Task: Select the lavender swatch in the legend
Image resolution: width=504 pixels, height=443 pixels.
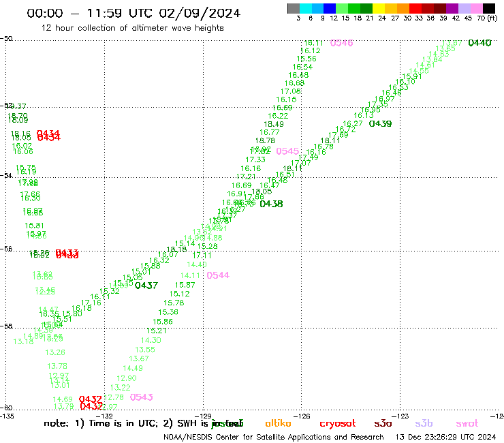Action: point(464,8)
